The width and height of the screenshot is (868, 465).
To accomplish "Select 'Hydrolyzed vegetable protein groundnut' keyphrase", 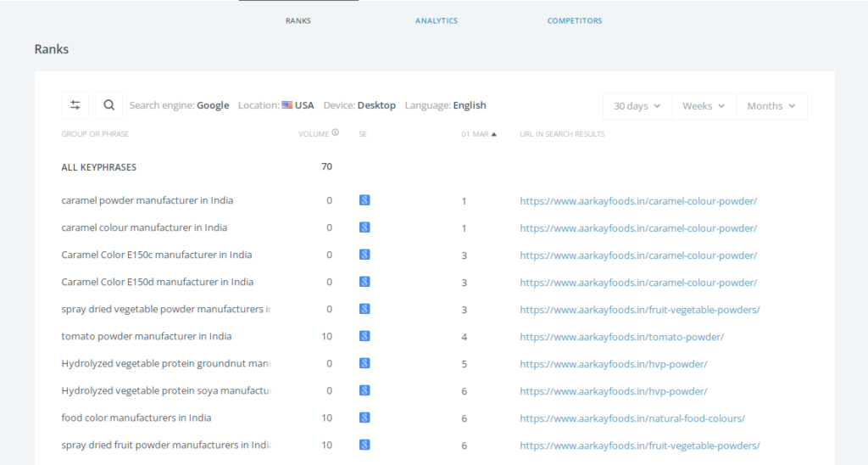I will 166,363.
